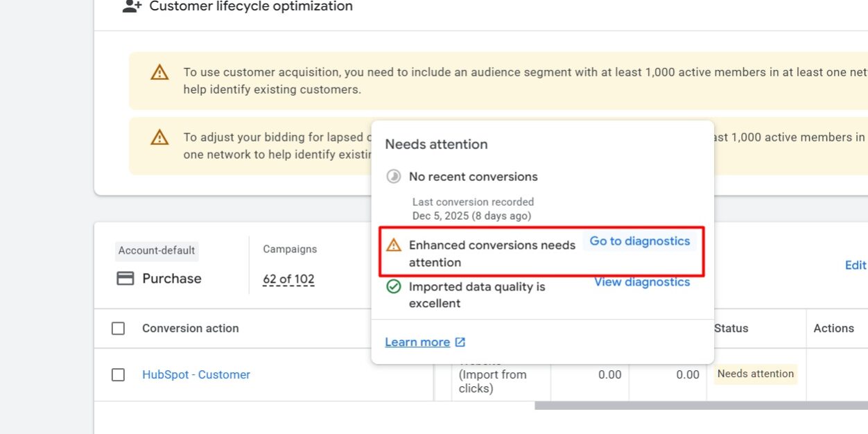
Task: Click the Account-default label chip
Action: point(157,251)
